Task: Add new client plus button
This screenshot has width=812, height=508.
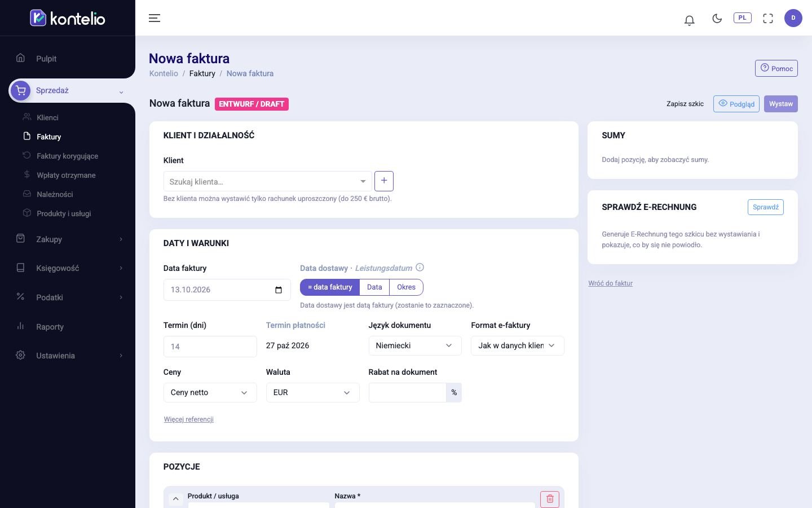Action: (384, 181)
